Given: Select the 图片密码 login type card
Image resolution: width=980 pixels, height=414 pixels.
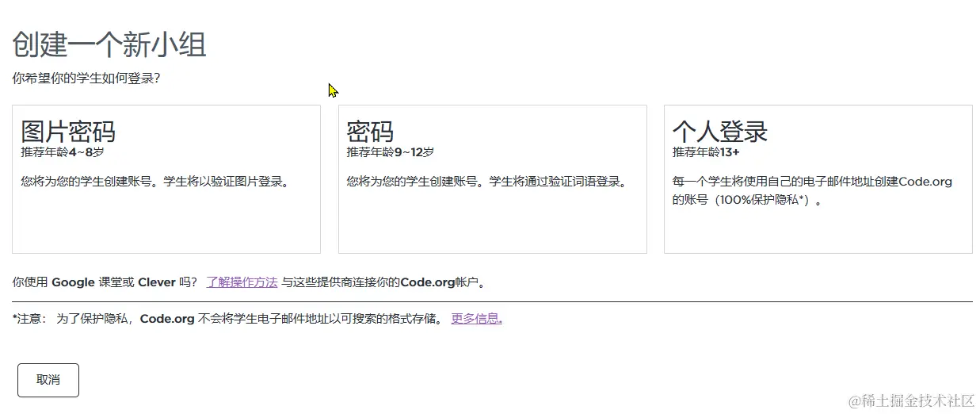Looking at the screenshot, I should point(166,179).
